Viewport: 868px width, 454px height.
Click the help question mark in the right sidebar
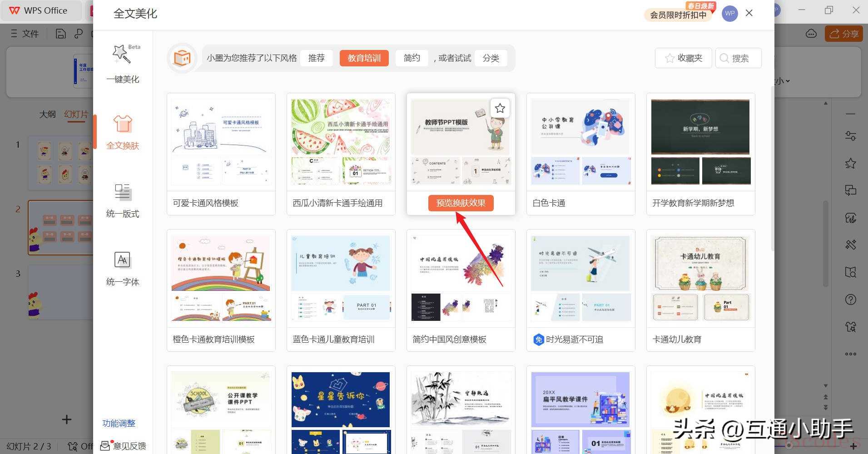click(x=851, y=299)
